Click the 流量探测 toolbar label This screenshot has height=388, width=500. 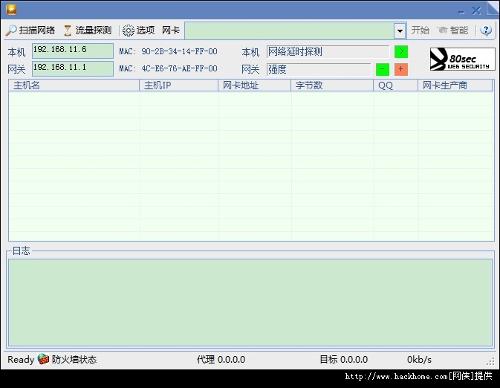click(x=93, y=30)
